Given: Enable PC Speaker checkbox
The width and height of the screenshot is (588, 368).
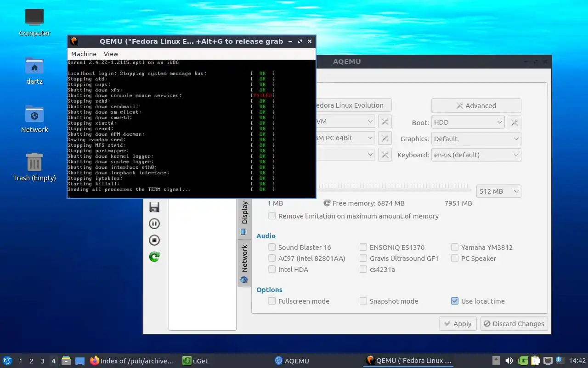Looking at the screenshot, I should click(x=455, y=258).
